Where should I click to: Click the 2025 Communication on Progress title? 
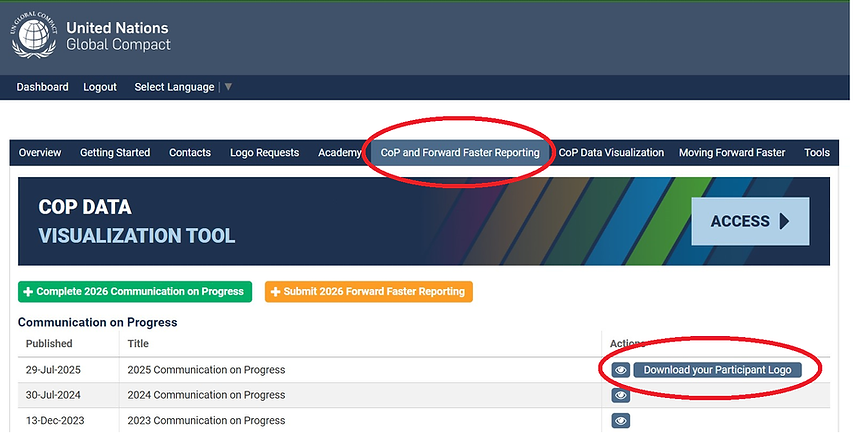coord(206,370)
